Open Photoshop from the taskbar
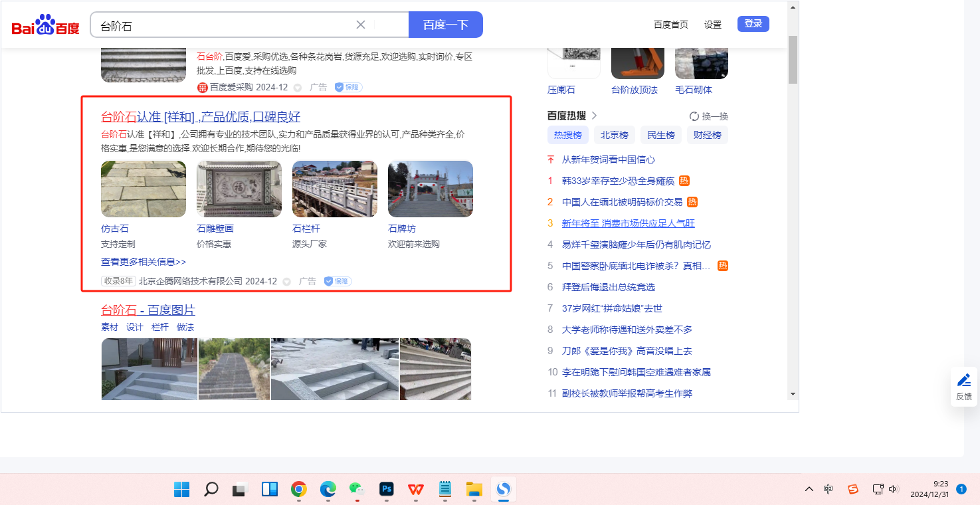980x505 pixels. coord(387,490)
